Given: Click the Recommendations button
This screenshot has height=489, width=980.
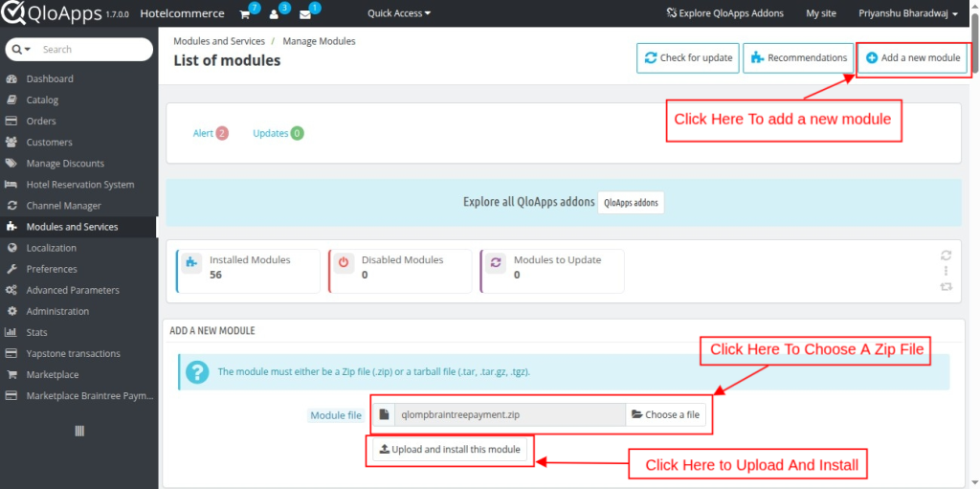Looking at the screenshot, I should (799, 57).
